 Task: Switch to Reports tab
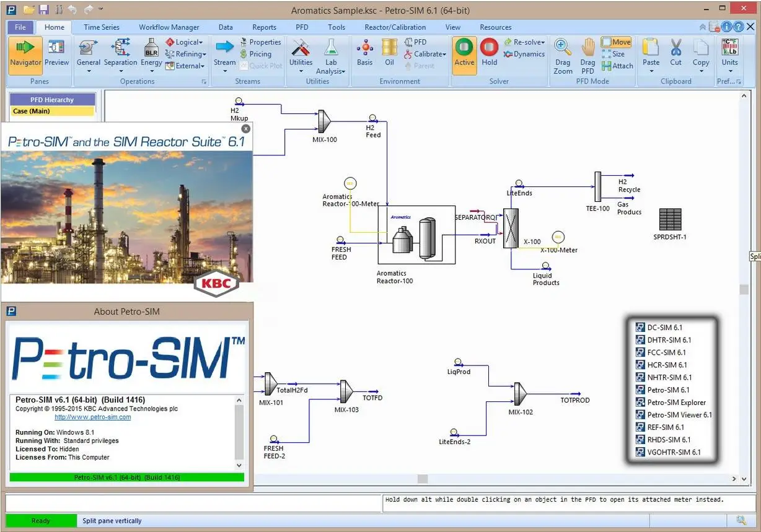(x=264, y=27)
